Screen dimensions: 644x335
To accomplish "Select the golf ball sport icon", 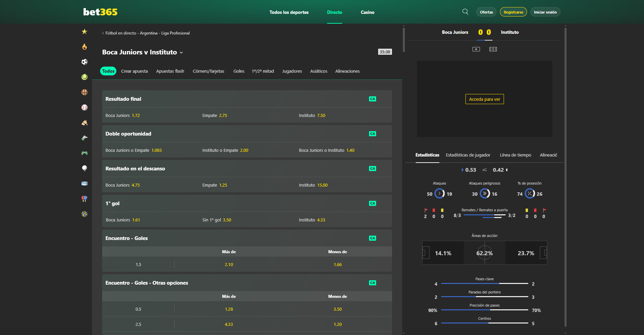I will coord(85,168).
